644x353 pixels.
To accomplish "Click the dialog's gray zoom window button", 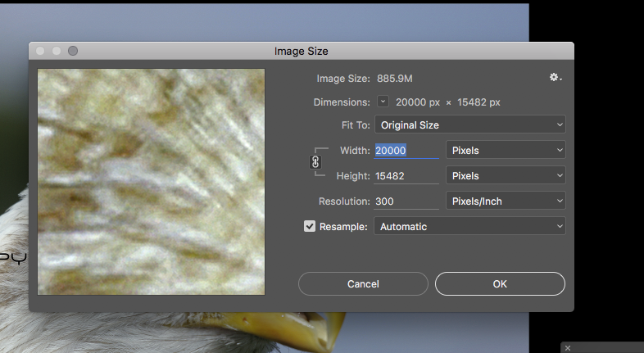I will point(73,51).
